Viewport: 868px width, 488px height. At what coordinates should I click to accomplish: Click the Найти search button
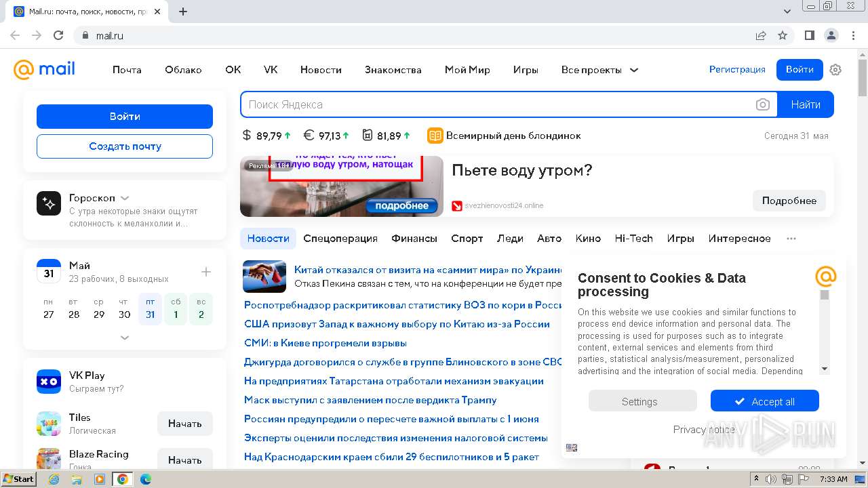coord(806,104)
